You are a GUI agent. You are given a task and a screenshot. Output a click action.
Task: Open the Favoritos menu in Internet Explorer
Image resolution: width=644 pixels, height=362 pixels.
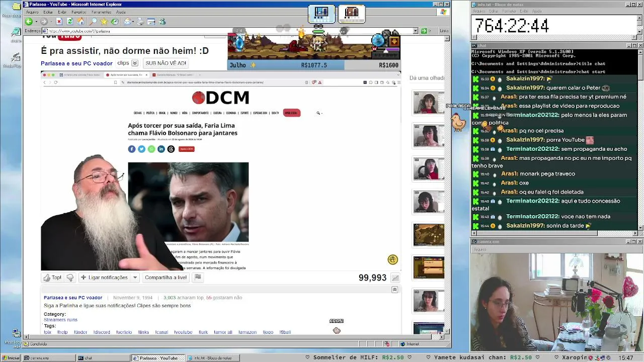click(79, 12)
